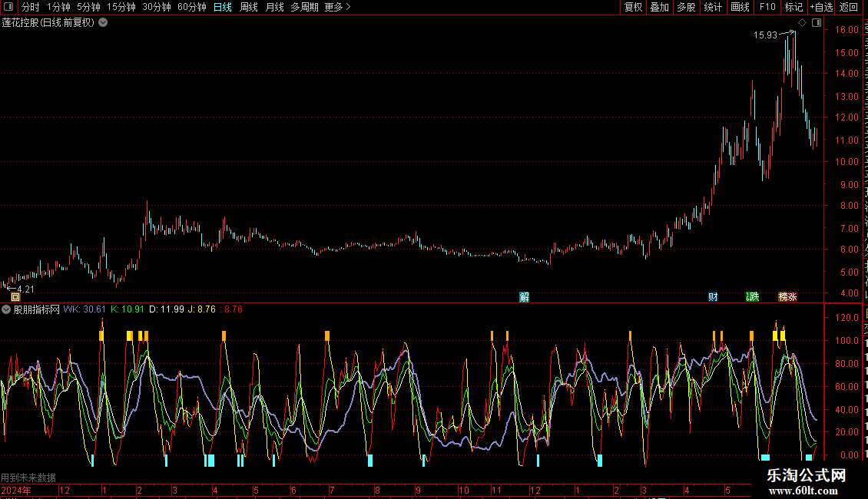Select the 1分钟 period tab
The height and width of the screenshot is (499, 868).
point(58,7)
